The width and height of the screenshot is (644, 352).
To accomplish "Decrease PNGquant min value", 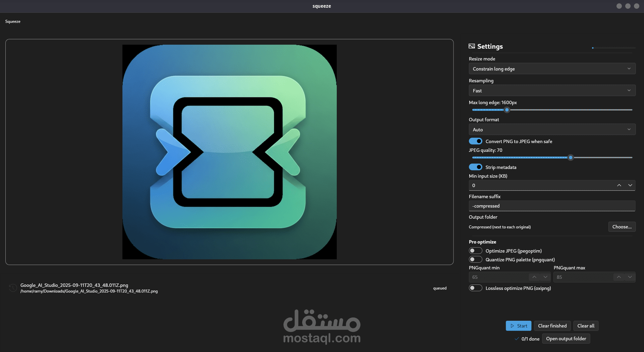I will pyautogui.click(x=545, y=277).
